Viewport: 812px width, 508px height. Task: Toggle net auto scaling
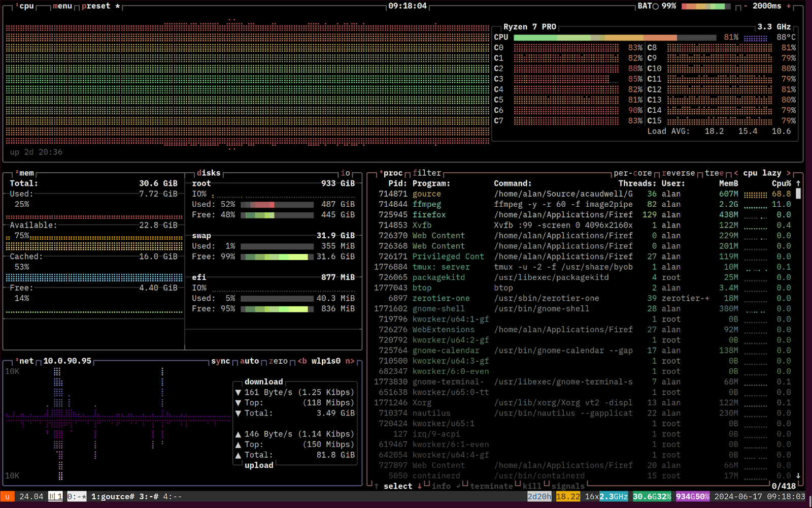point(249,361)
